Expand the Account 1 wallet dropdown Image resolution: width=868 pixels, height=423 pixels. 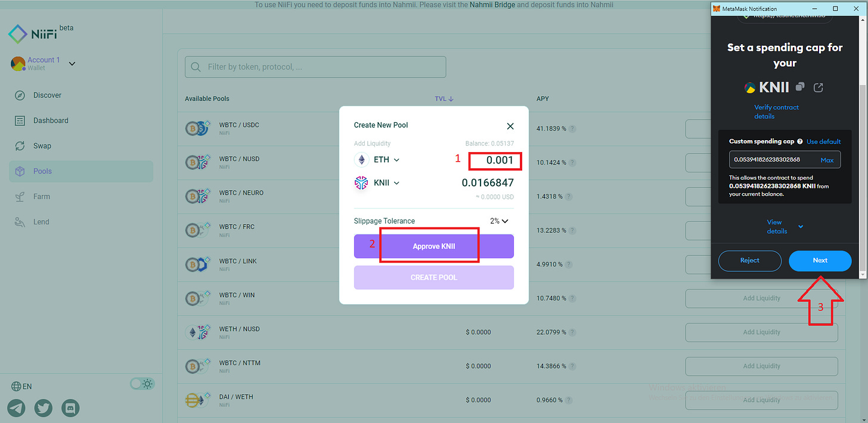pos(72,63)
